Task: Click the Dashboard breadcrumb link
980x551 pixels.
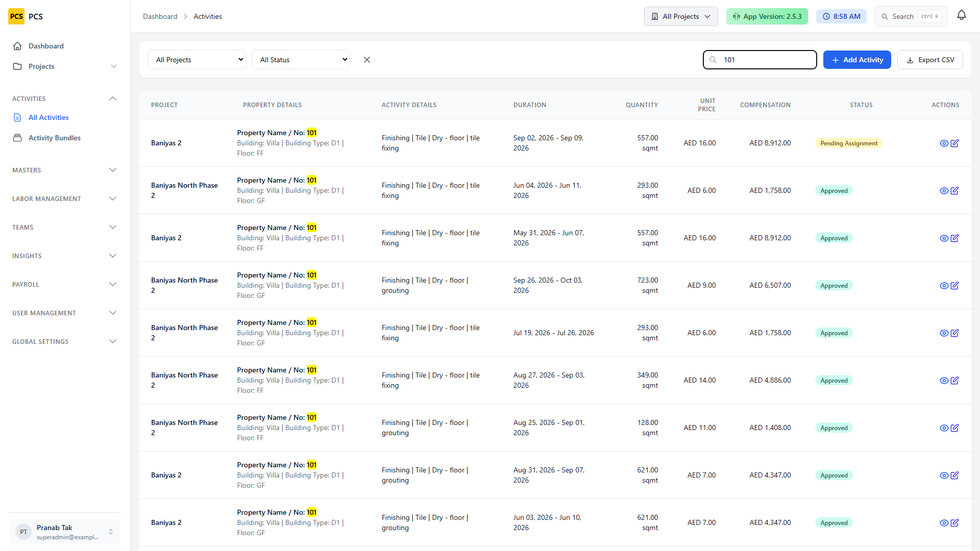Action: 160,16
